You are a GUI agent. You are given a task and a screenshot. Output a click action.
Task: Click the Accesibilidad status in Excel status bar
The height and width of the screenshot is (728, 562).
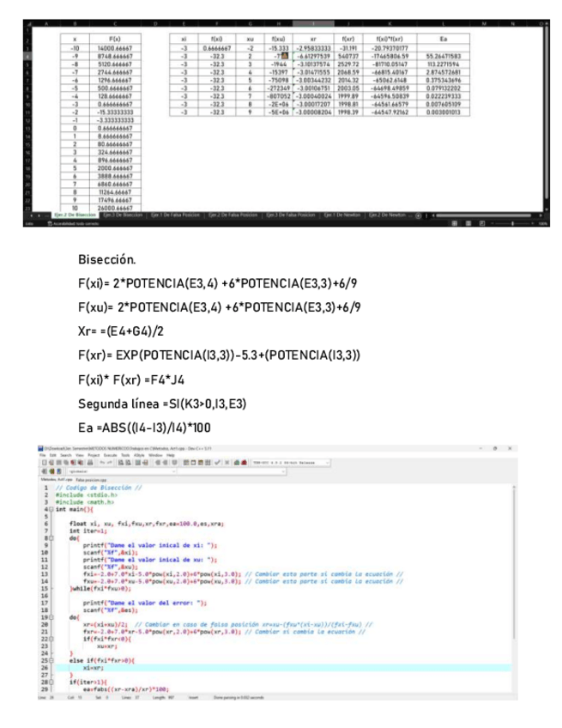[73, 223]
